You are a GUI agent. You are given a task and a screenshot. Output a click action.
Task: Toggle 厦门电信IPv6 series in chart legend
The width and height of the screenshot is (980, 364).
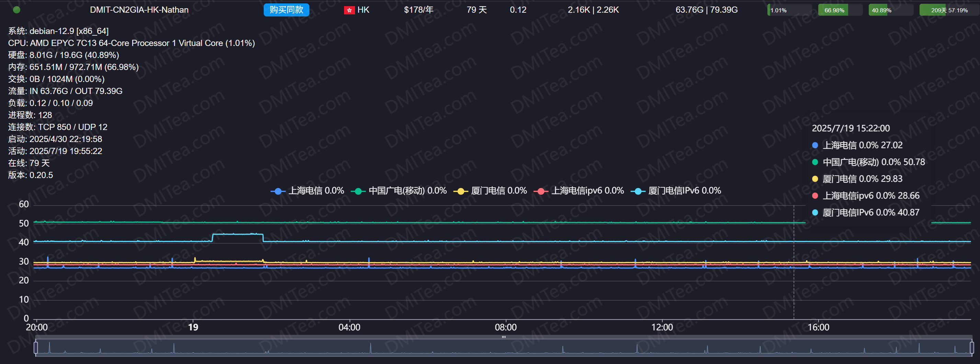[x=676, y=191]
